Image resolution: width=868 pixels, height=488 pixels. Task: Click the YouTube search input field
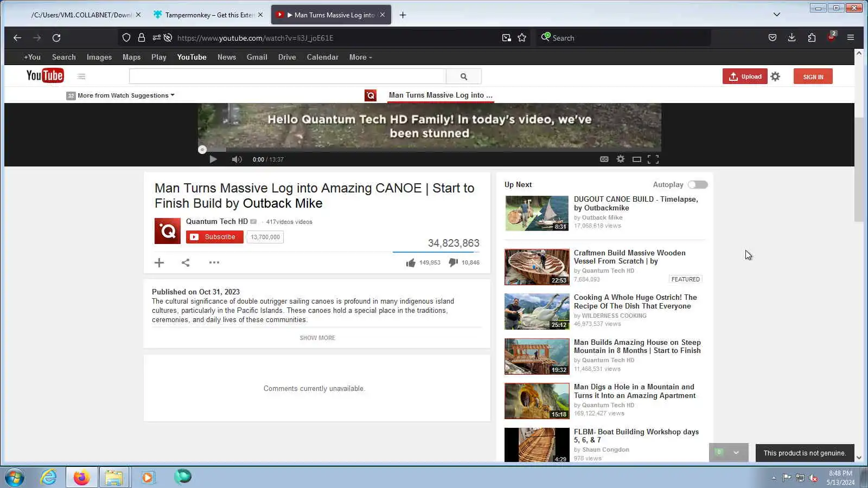[288, 76]
